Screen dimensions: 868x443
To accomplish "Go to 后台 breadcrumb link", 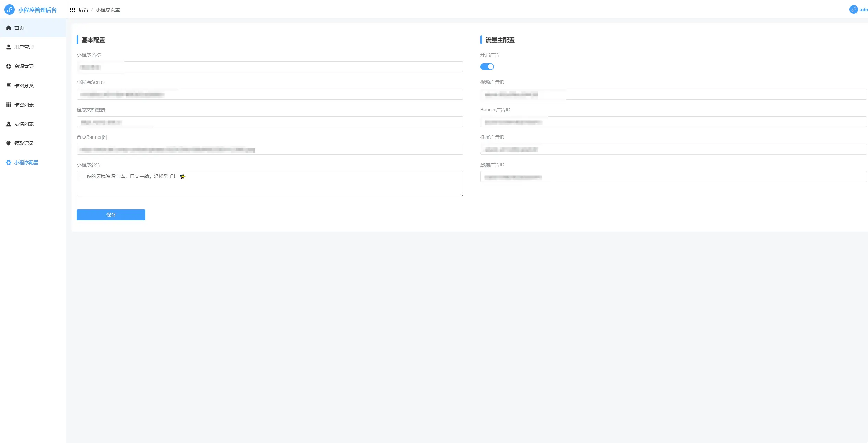I will tap(83, 10).
